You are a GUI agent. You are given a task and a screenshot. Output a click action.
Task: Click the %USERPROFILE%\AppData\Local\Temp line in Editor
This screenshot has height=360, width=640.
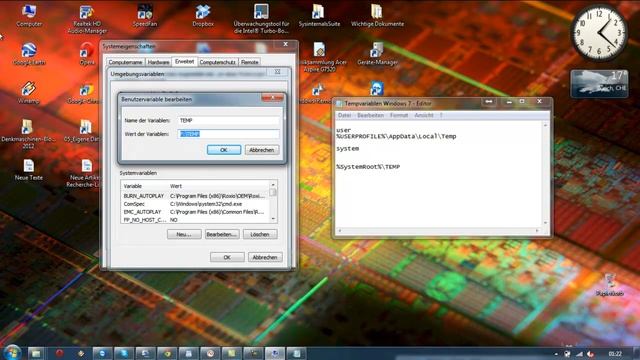click(396, 136)
